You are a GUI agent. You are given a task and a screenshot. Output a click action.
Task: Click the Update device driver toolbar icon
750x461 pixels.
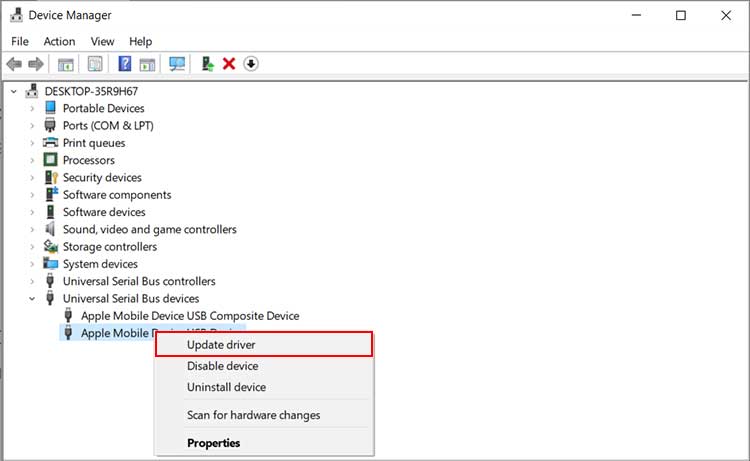[207, 64]
